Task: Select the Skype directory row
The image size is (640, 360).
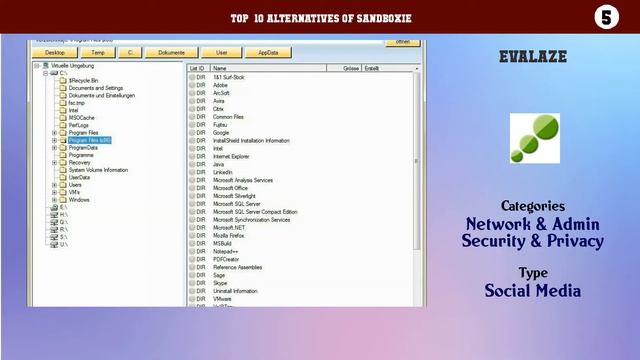Action: [x=300, y=283]
